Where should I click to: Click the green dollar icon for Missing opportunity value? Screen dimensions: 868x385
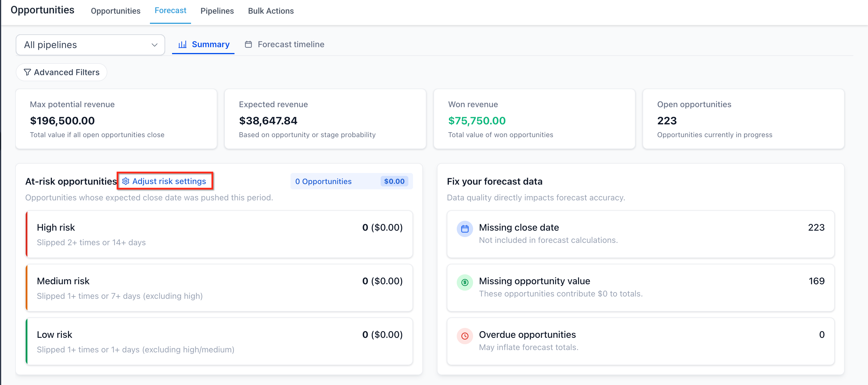(465, 282)
